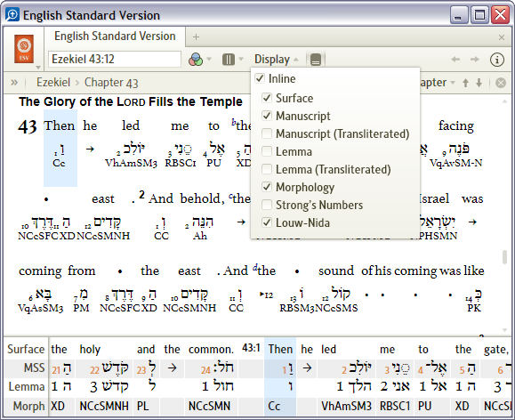Uncheck the Inline checkbox

click(260, 78)
